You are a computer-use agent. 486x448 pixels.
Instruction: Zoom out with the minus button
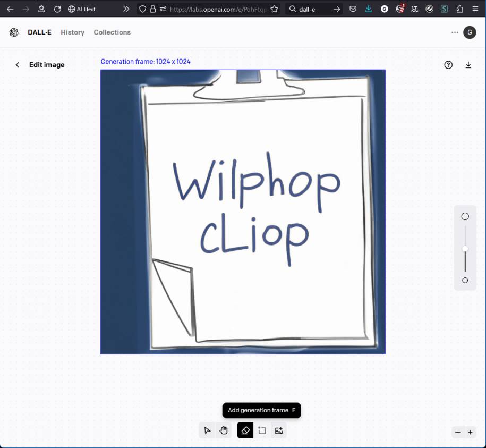[x=458, y=432]
